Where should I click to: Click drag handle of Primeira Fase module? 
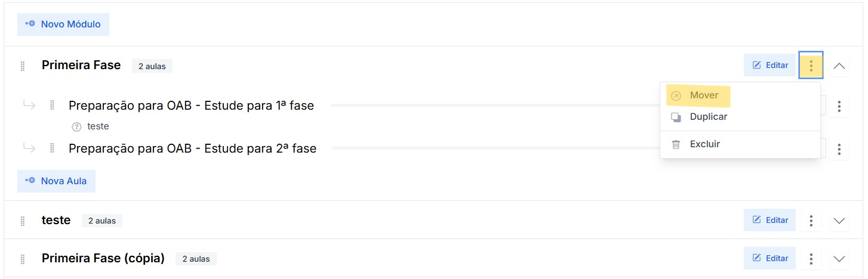point(23,66)
